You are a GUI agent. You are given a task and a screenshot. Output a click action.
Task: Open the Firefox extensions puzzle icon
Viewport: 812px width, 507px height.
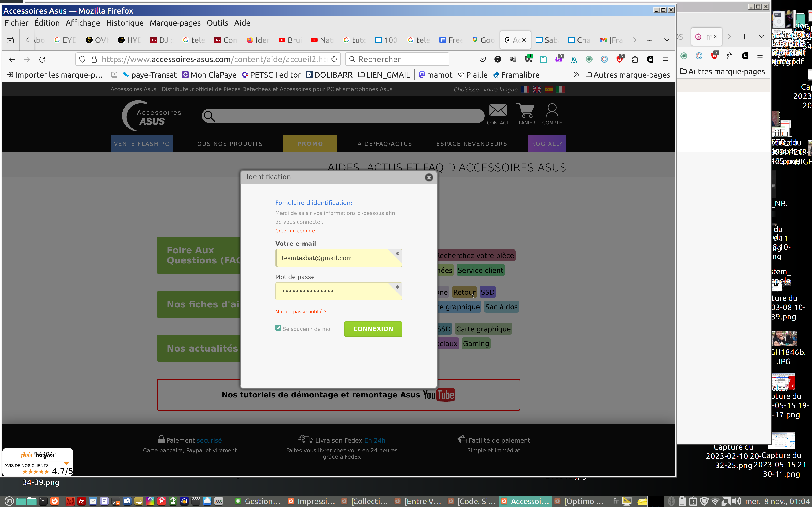pos(635,59)
